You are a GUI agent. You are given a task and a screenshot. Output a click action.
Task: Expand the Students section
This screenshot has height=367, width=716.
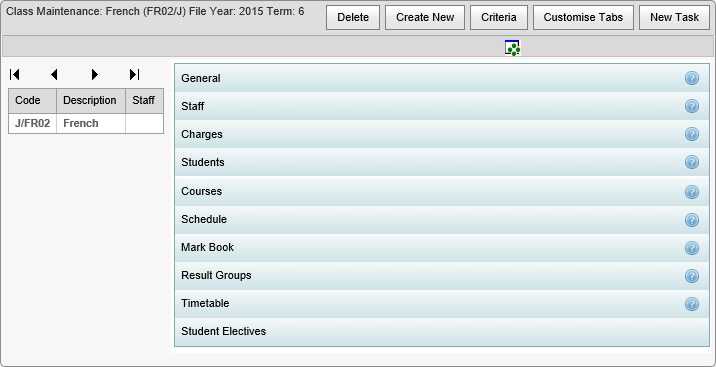pos(442,162)
